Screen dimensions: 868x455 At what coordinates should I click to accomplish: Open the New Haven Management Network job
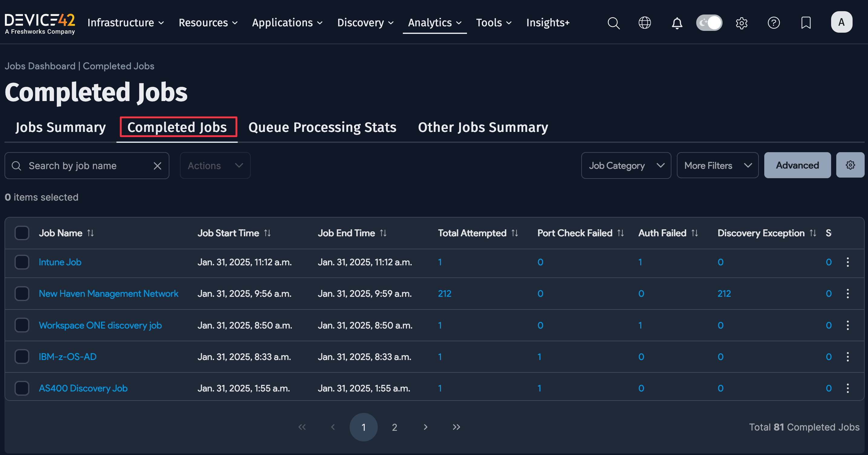point(109,293)
